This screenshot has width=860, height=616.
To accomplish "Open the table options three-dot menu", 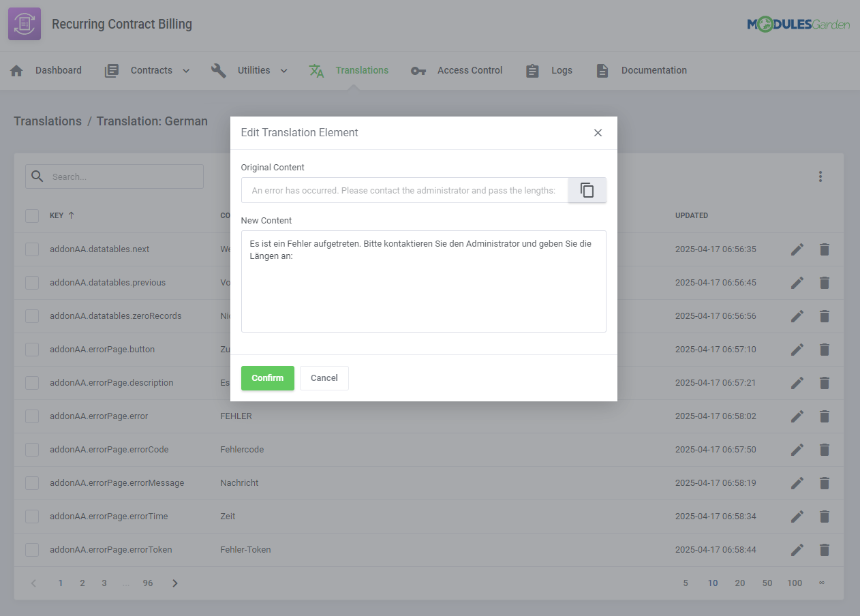I will point(820,176).
